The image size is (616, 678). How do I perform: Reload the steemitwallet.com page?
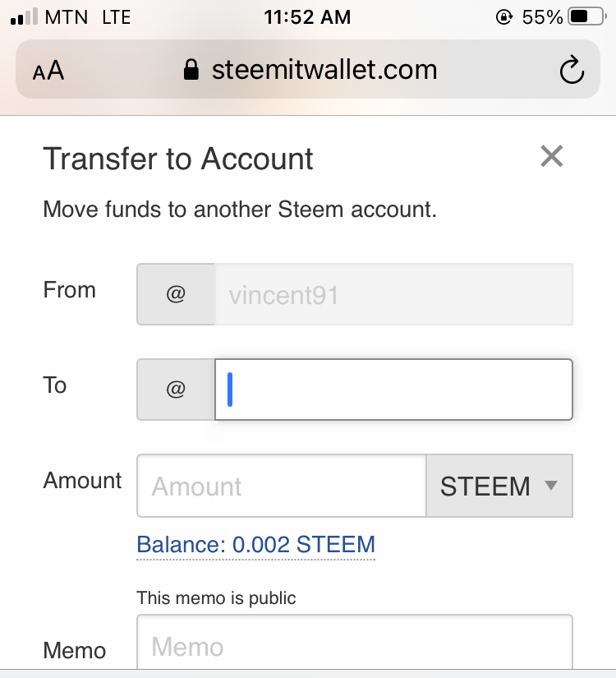point(572,71)
